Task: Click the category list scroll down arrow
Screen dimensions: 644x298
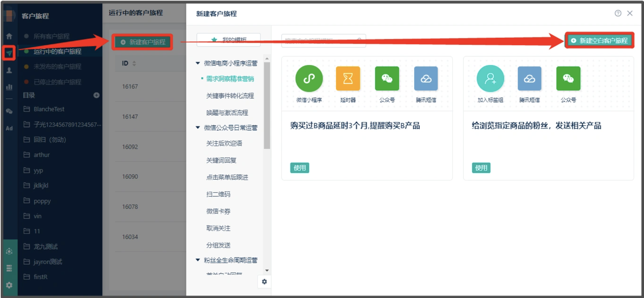Action: [267, 270]
